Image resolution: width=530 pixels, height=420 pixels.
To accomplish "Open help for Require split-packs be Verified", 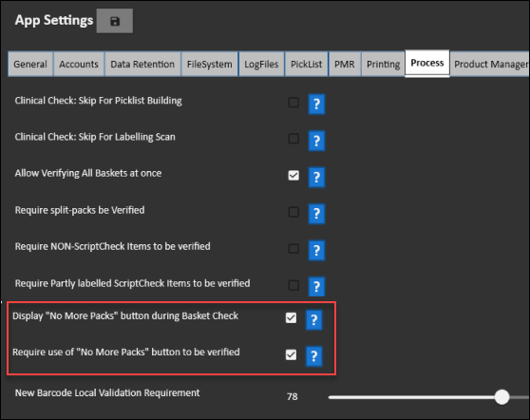I will pos(316,214).
